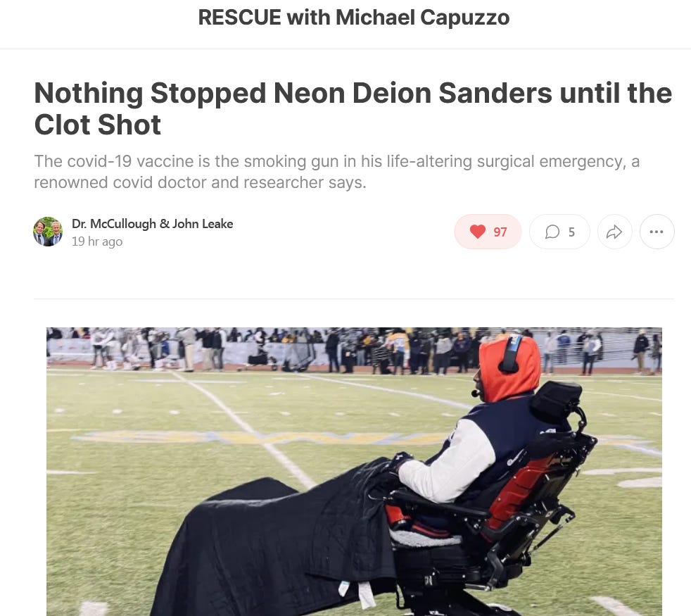The width and height of the screenshot is (691, 616).
Task: Click the word RESCUE in the header
Action: [x=239, y=18]
